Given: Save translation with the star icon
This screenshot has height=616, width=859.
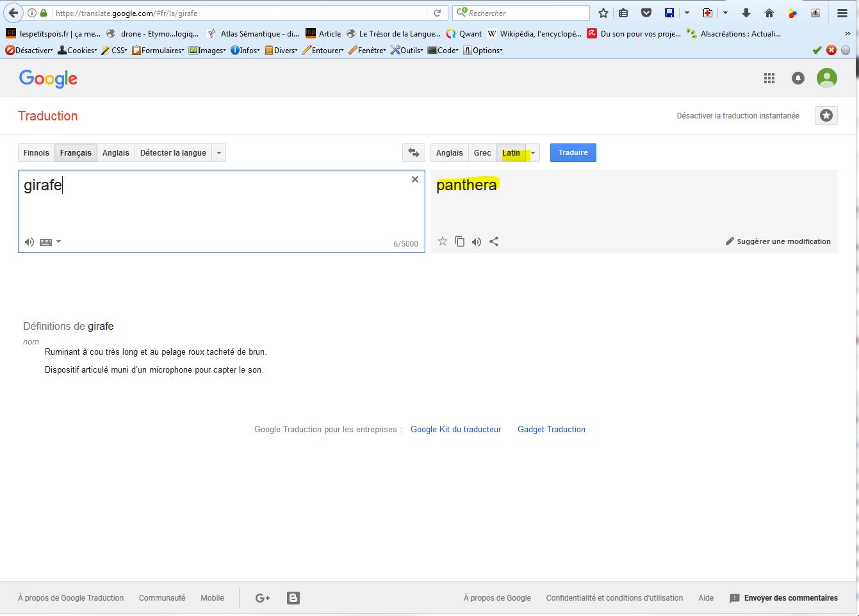Looking at the screenshot, I should (443, 241).
